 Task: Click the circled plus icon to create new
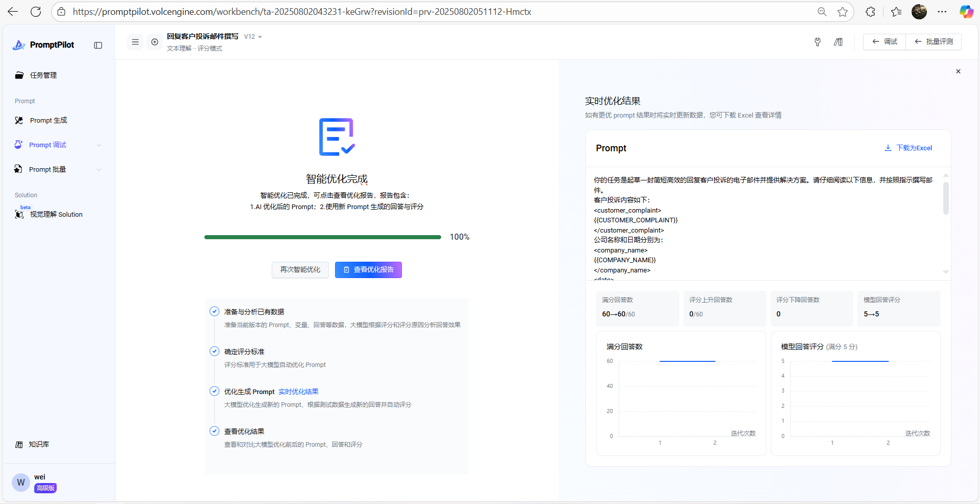click(x=155, y=42)
